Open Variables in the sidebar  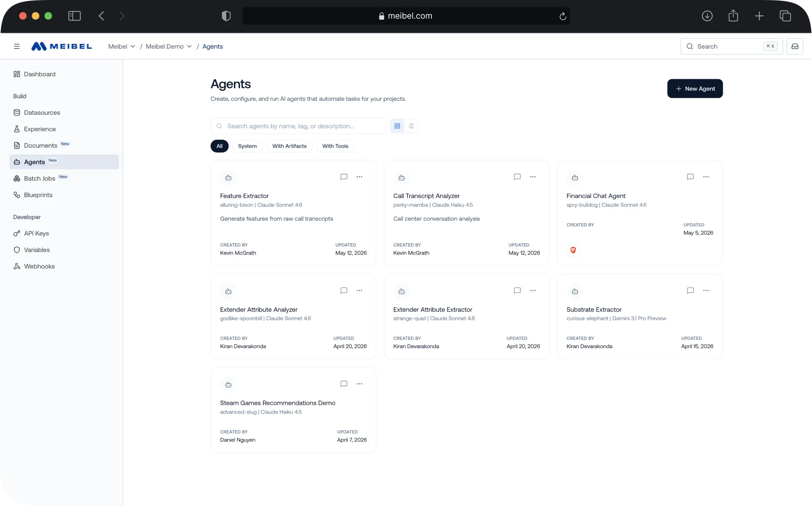tap(64, 250)
